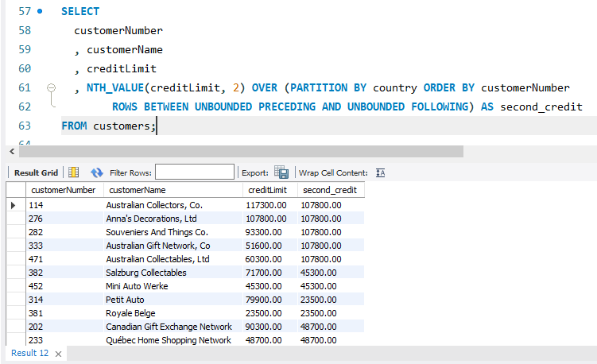Image resolution: width=597 pixels, height=364 pixels.
Task: Sort by customerNumber column header
Action: coord(64,190)
